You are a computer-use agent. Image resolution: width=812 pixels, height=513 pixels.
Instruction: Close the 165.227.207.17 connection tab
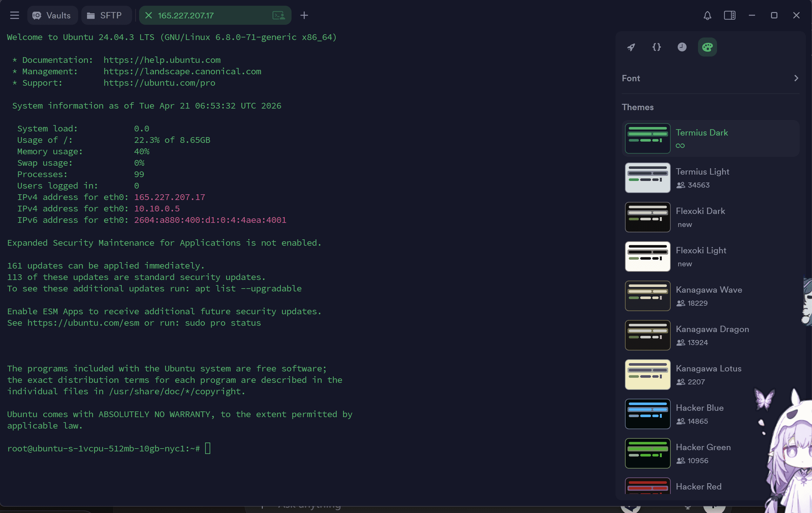click(x=148, y=16)
